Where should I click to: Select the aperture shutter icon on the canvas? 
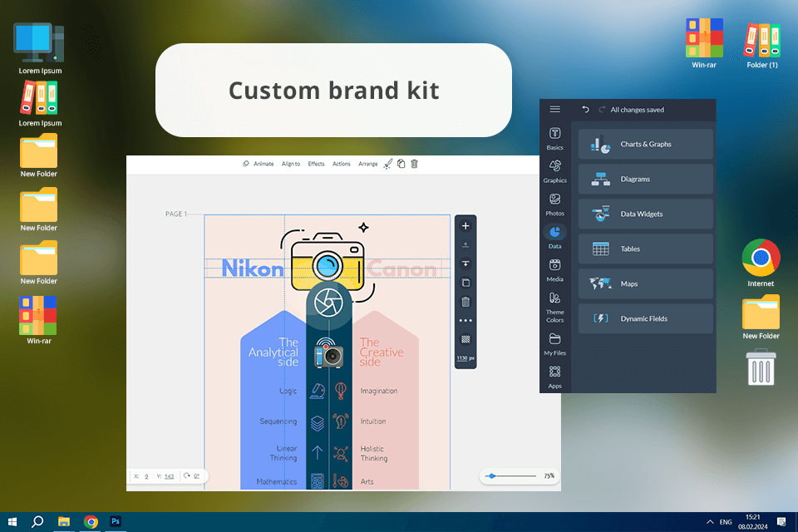[328, 303]
